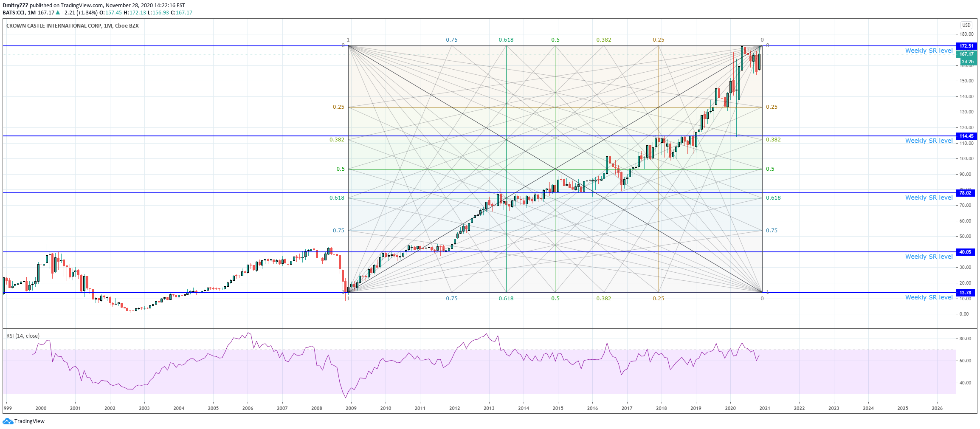Screen dimensions: 980x429
Task: Click the 80.00 label on RSI axis
Action: (965, 339)
